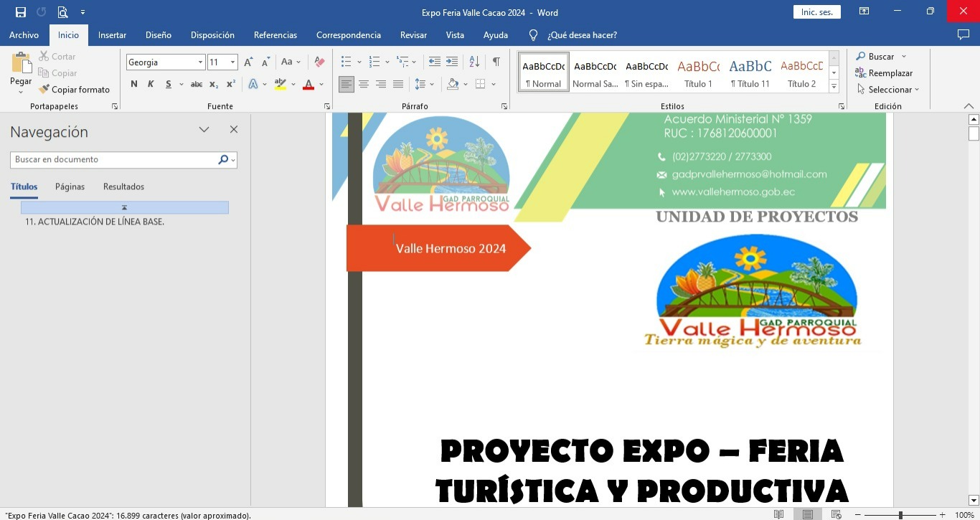Click the Save icon in title bar

20,12
